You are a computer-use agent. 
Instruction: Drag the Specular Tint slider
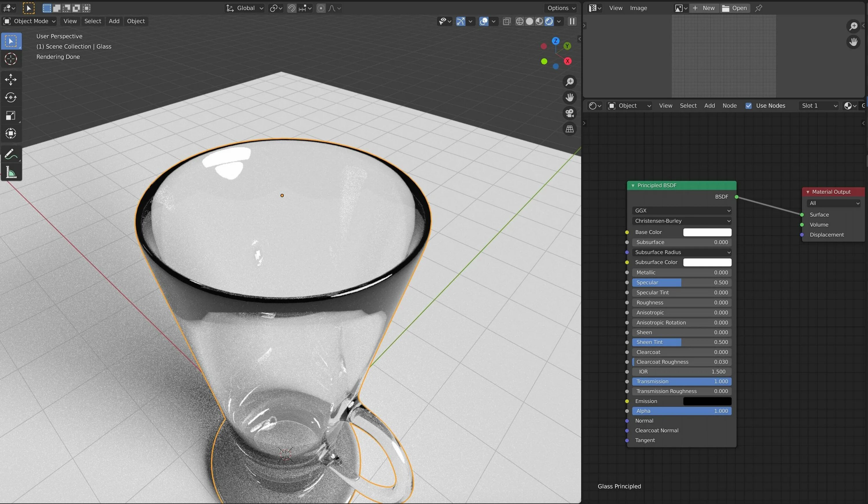[682, 292]
